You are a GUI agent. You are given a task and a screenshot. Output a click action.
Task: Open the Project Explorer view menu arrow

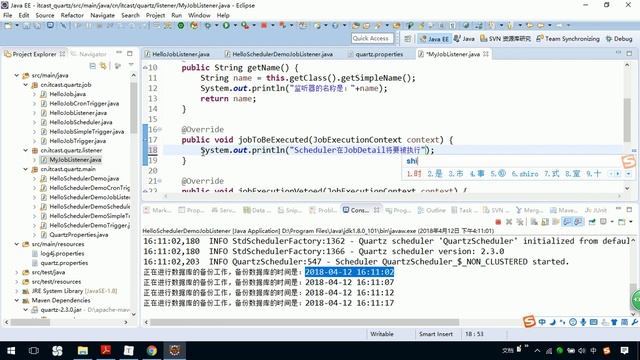131,65
